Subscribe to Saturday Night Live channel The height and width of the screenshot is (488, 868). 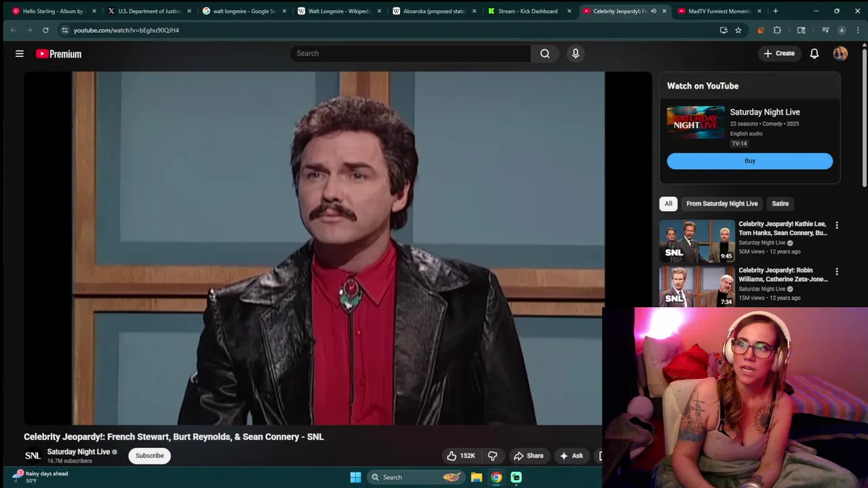(x=149, y=455)
